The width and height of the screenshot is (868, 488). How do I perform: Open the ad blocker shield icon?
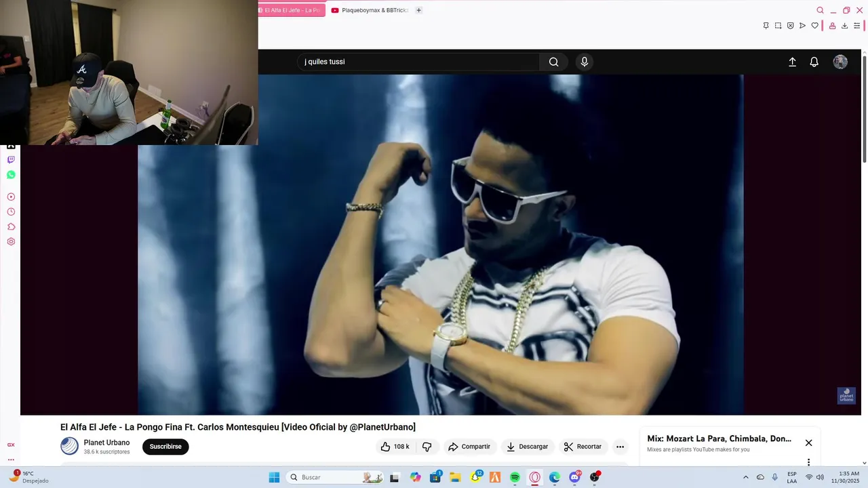click(x=790, y=26)
